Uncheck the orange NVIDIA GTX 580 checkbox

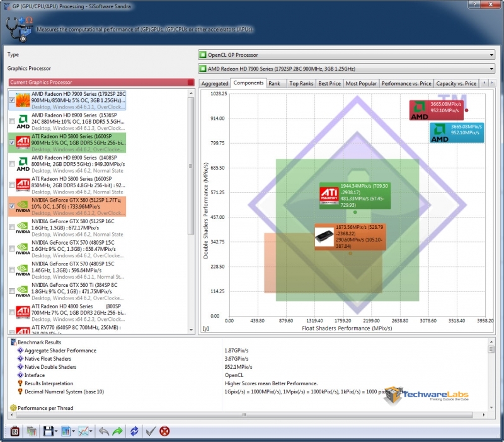[x=12, y=206]
